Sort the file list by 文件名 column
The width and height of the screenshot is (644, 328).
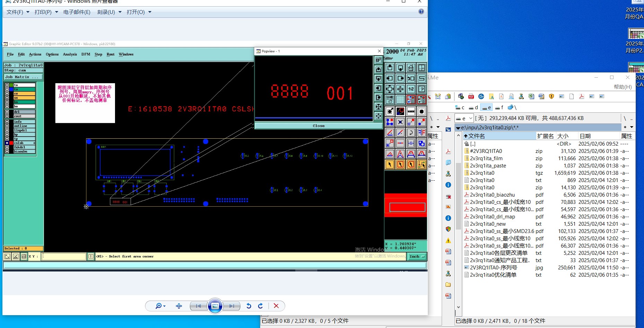499,136
